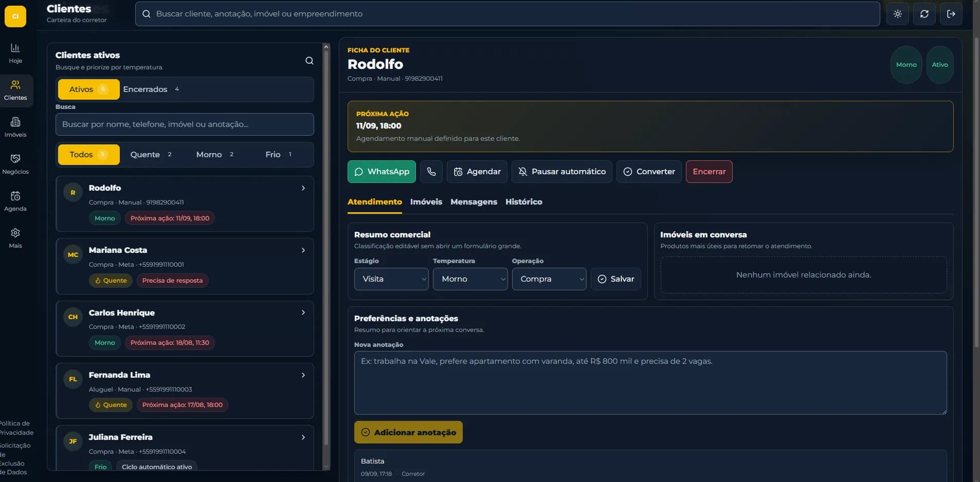Open the Hoje dashboard icon
The width and height of the screenshot is (980, 482).
[x=15, y=53]
